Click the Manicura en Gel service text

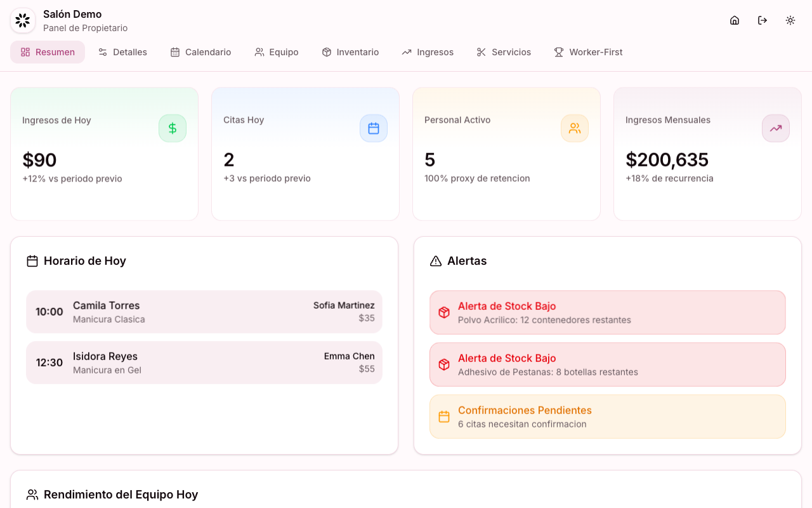107,370
